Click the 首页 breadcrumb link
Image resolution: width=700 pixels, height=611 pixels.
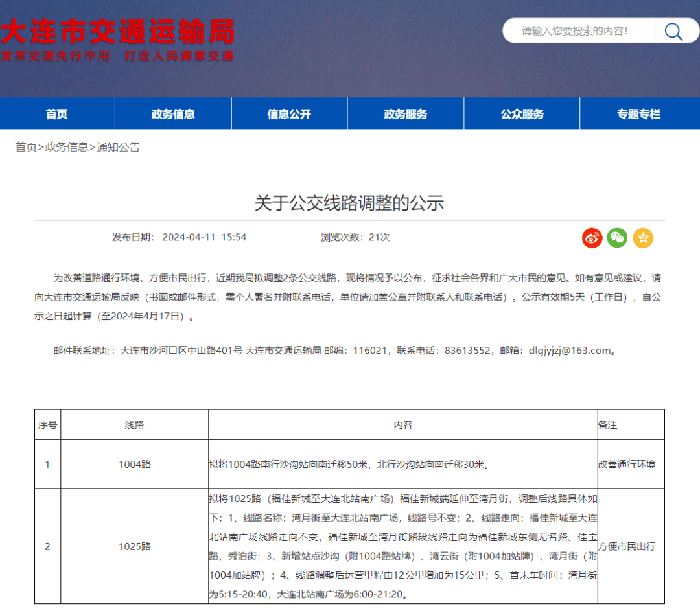coord(25,148)
